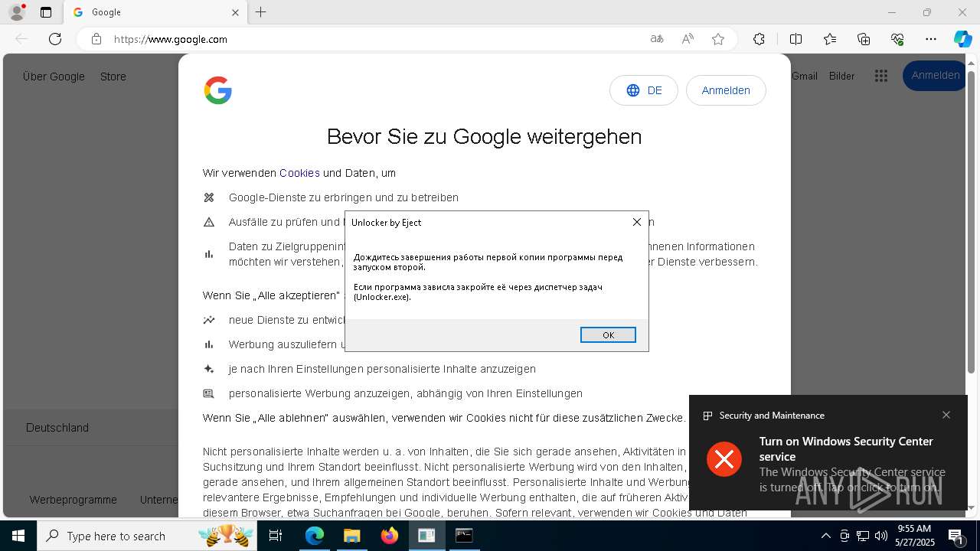
Task: Click OK in Unlocker by Eject dialog
Action: coord(608,335)
